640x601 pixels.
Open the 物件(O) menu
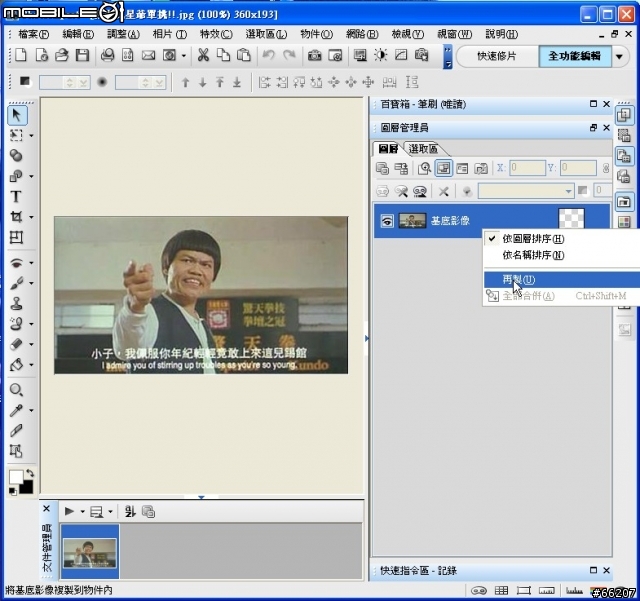click(316, 34)
